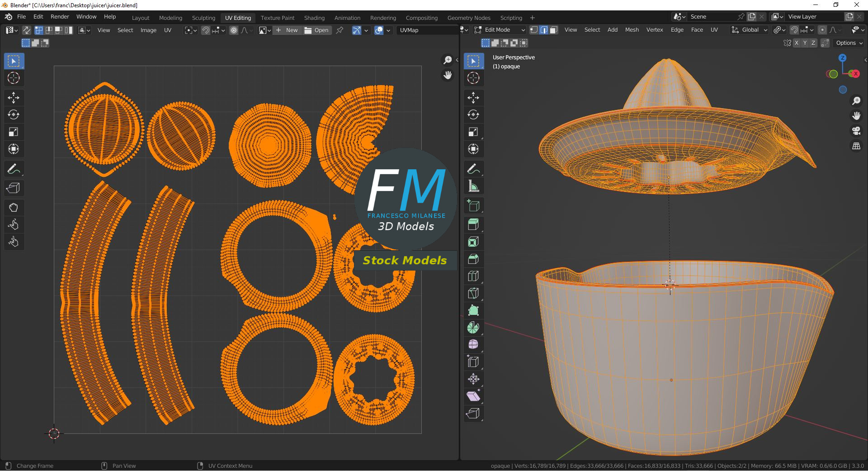The image size is (868, 471).
Task: Expand the Global transform orientation dropdown
Action: 750,30
